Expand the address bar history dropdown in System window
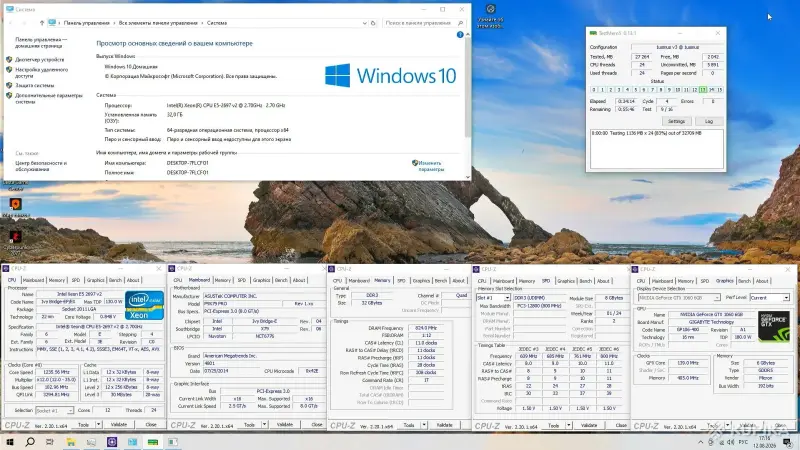 (364, 23)
